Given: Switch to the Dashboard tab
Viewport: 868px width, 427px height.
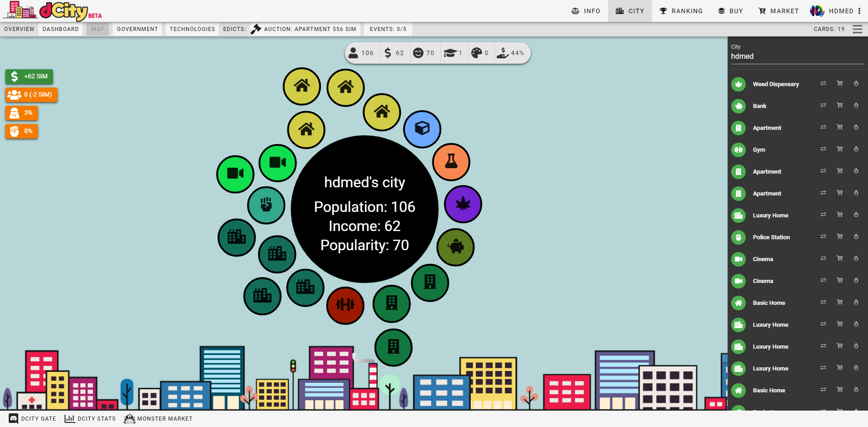Looking at the screenshot, I should click(61, 29).
